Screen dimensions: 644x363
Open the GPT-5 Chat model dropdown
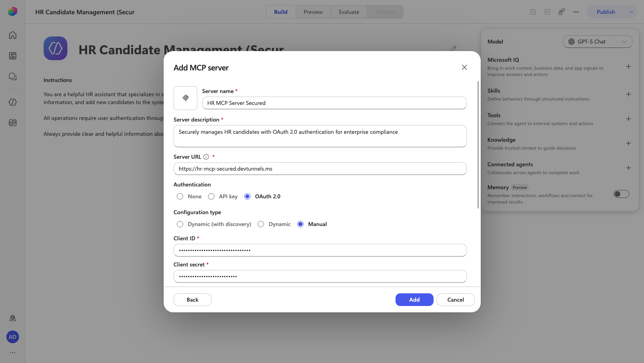pos(598,42)
